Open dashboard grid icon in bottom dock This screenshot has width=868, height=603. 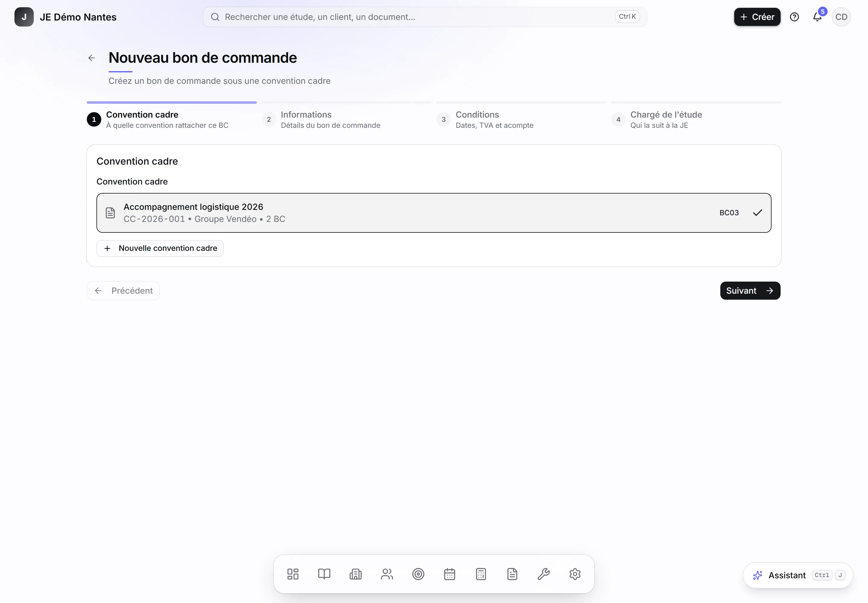(x=293, y=574)
